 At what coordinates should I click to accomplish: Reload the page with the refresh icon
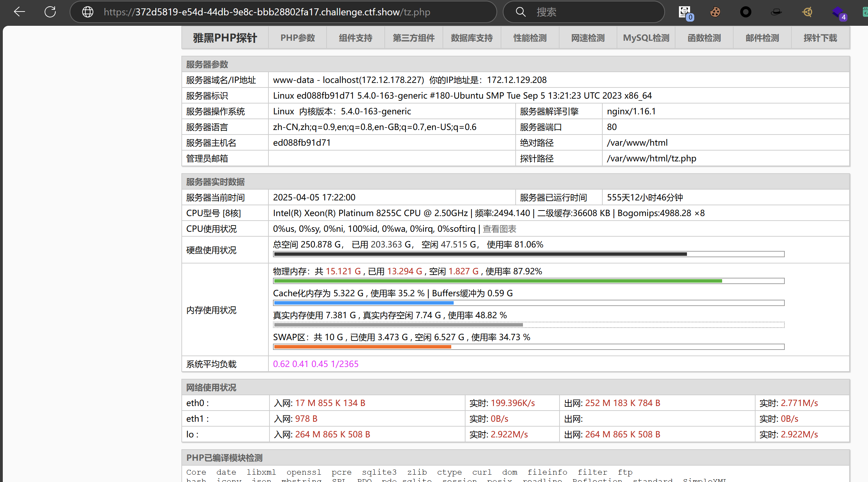pos(50,12)
